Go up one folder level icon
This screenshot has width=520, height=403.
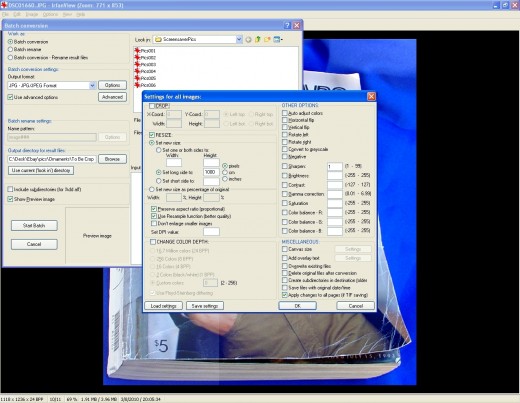click(258, 39)
